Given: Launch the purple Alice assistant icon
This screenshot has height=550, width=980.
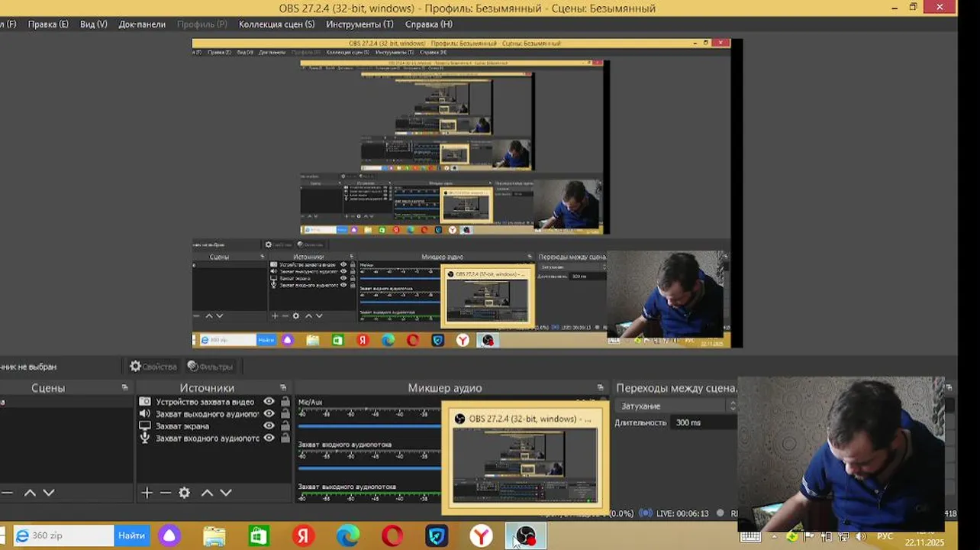Looking at the screenshot, I should point(169,535).
